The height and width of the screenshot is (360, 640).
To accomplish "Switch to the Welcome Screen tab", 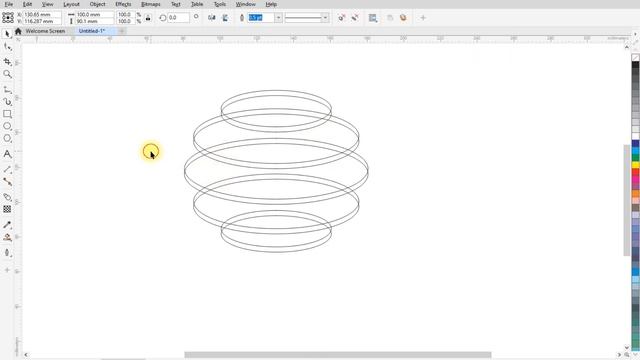I will click(x=45, y=31).
